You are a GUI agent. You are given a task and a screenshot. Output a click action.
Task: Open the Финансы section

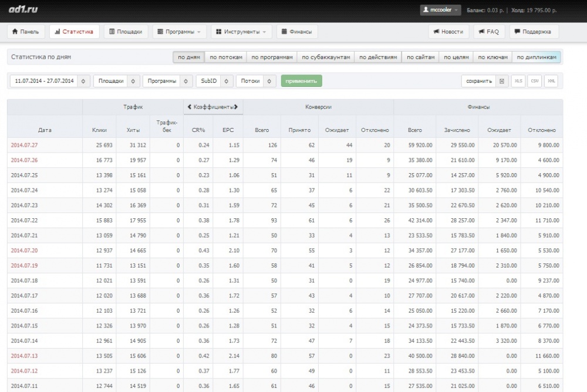297,32
